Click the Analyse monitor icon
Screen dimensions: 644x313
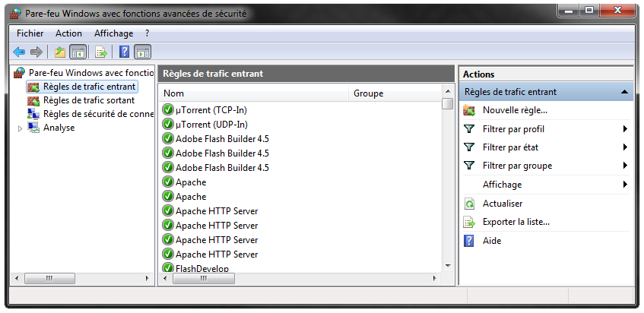[33, 128]
